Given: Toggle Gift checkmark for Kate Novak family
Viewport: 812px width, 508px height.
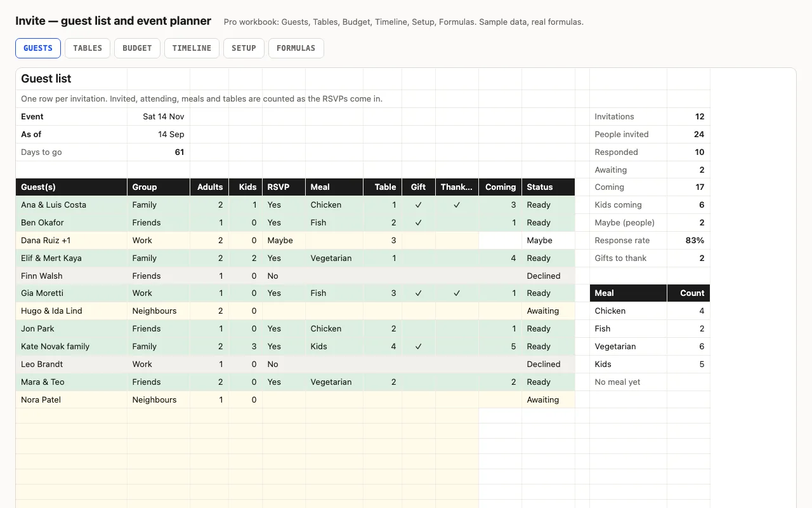Looking at the screenshot, I should tap(419, 347).
